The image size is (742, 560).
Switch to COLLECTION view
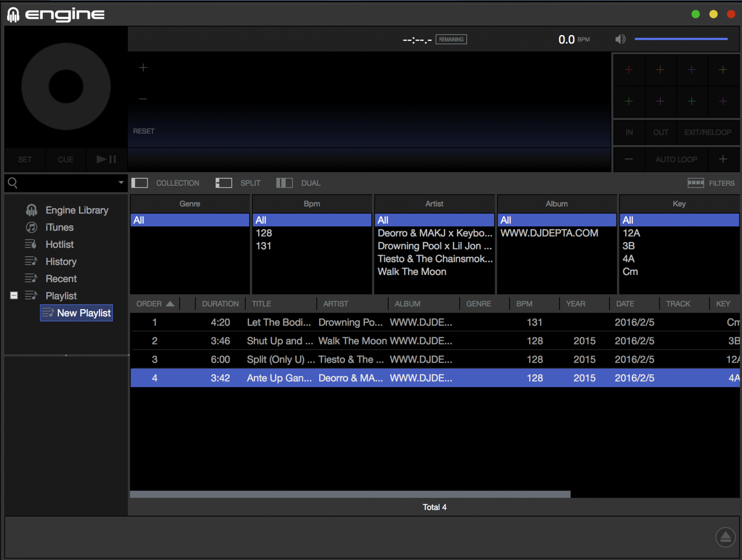165,183
